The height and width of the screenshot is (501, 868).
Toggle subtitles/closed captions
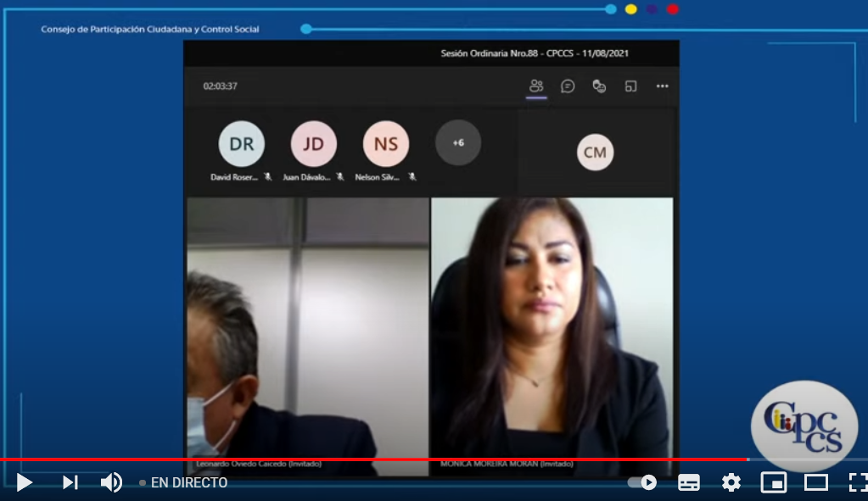(689, 482)
